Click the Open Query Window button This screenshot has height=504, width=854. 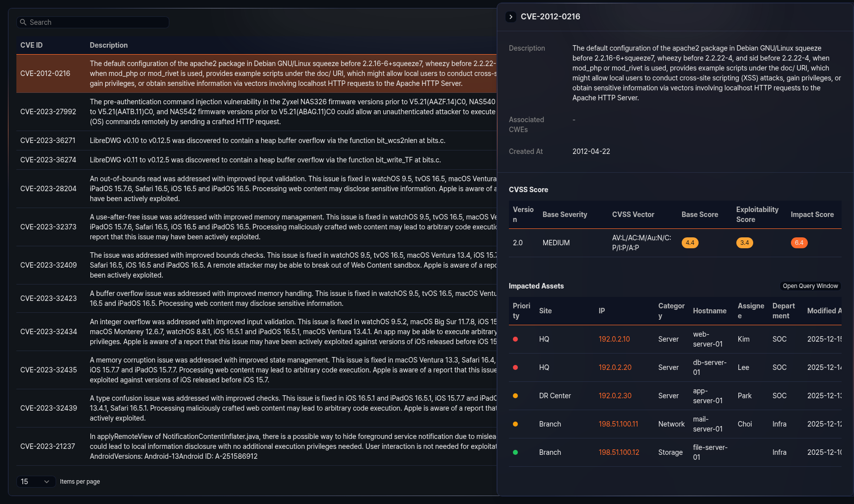[x=810, y=286]
